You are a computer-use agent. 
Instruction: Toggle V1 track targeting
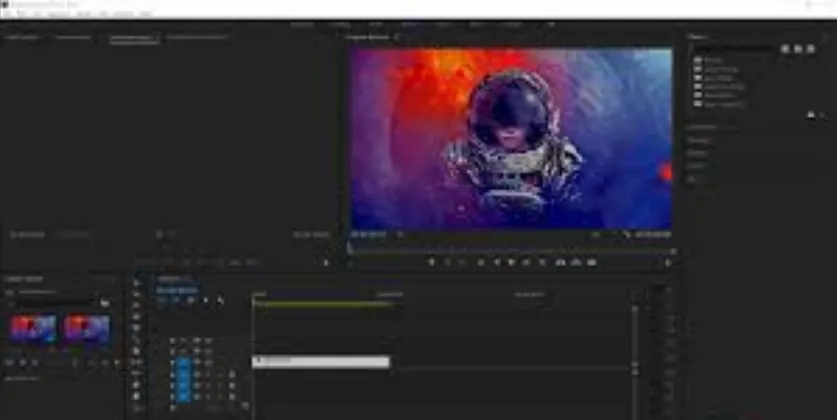[184, 363]
